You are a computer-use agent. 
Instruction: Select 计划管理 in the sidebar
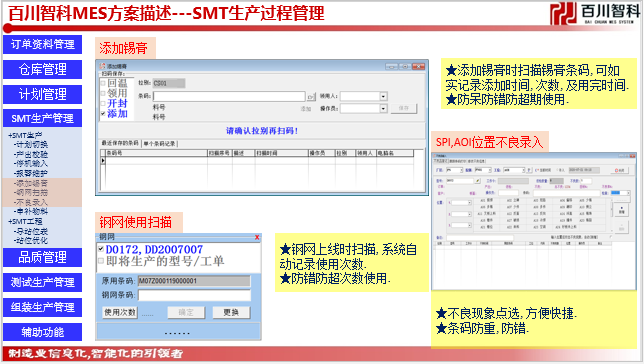tap(42, 94)
